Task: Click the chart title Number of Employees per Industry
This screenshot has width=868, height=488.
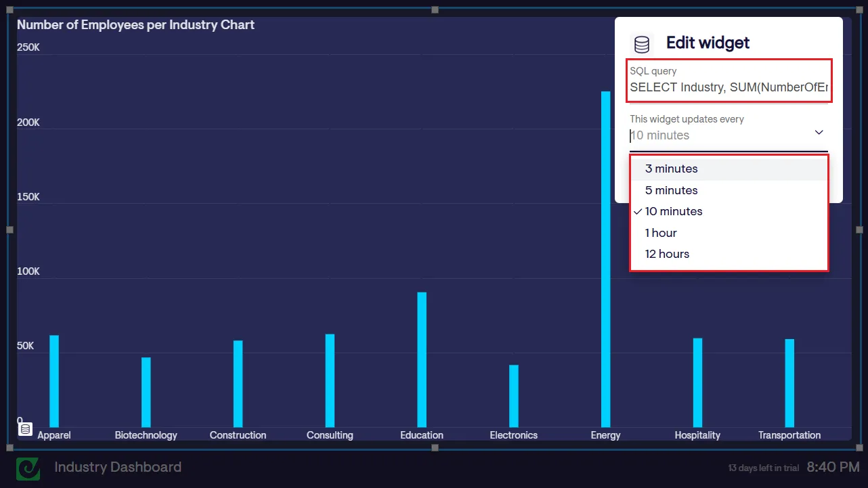Action: click(x=135, y=25)
